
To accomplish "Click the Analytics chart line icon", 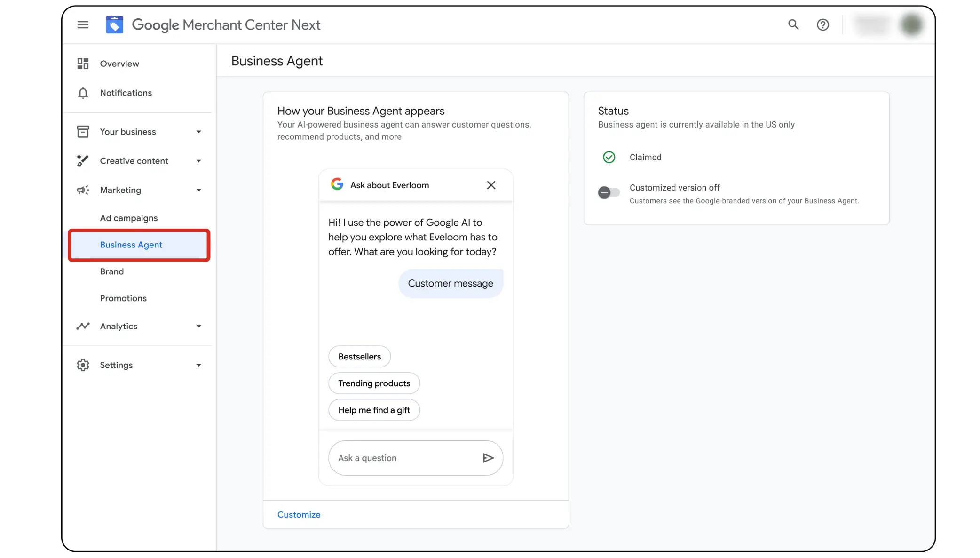I will 83,326.
